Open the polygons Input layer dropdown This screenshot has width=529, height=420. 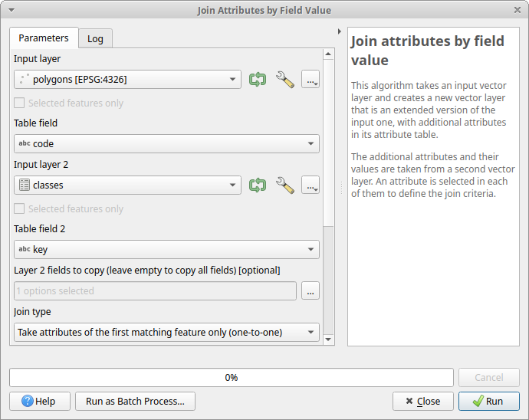pos(128,79)
